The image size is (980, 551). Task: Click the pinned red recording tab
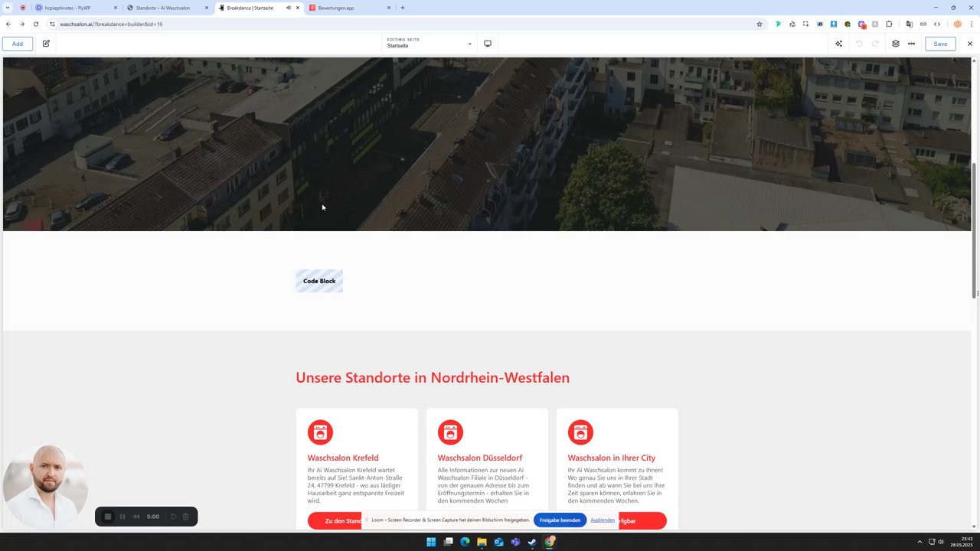tap(22, 8)
